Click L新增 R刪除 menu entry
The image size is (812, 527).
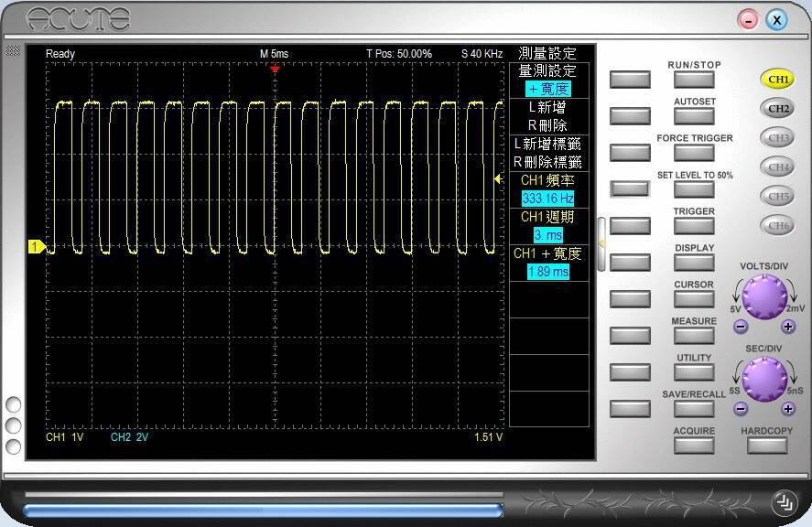[549, 116]
